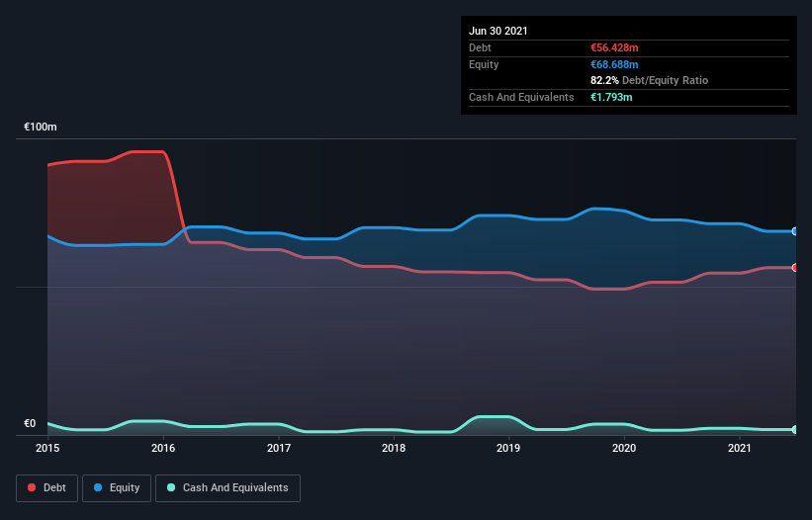Click the Debt label in tooltip

pos(480,47)
